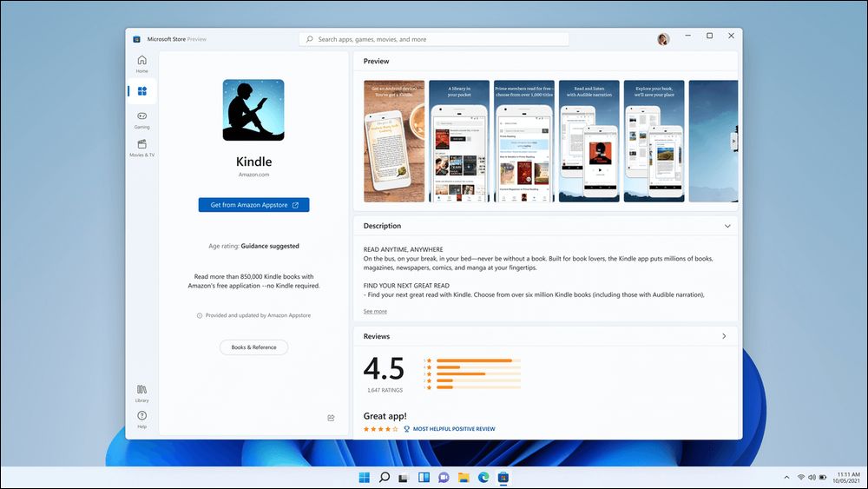The image size is (868, 489).
Task: Click the Books & Reference category button
Action: [253, 347]
